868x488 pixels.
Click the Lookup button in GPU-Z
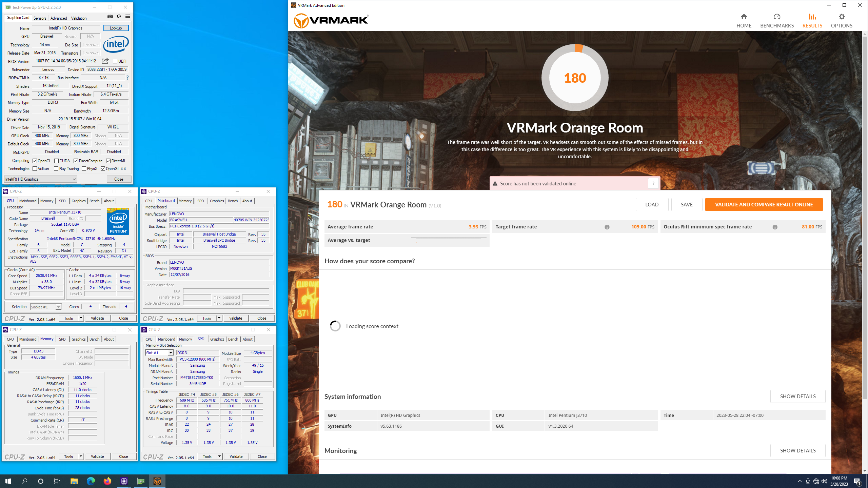(x=116, y=28)
